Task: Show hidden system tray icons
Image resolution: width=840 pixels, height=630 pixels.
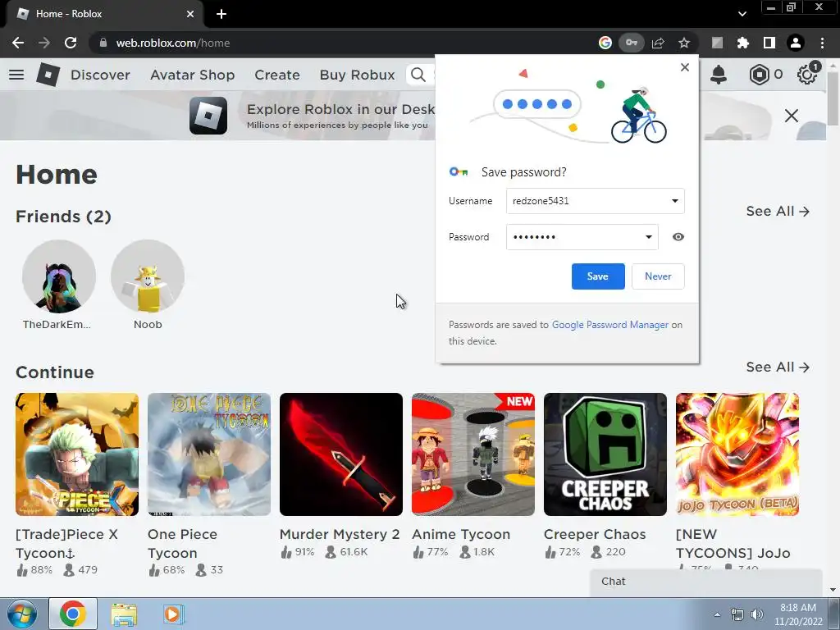Action: pyautogui.click(x=717, y=614)
